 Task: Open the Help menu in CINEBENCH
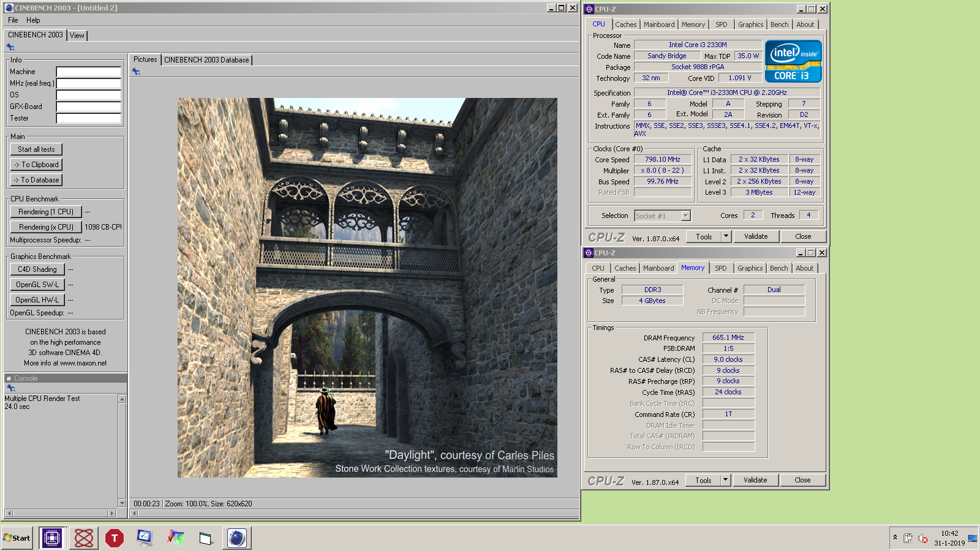pyautogui.click(x=33, y=20)
